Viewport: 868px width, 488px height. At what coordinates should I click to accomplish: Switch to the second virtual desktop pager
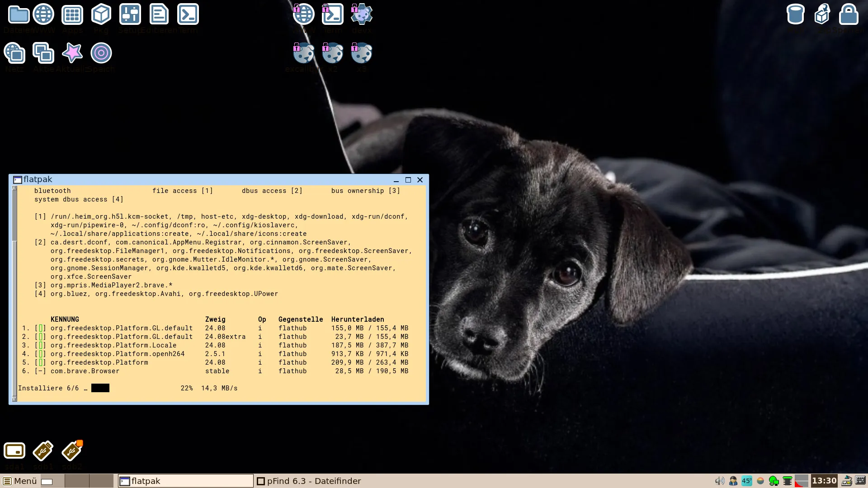76,481
